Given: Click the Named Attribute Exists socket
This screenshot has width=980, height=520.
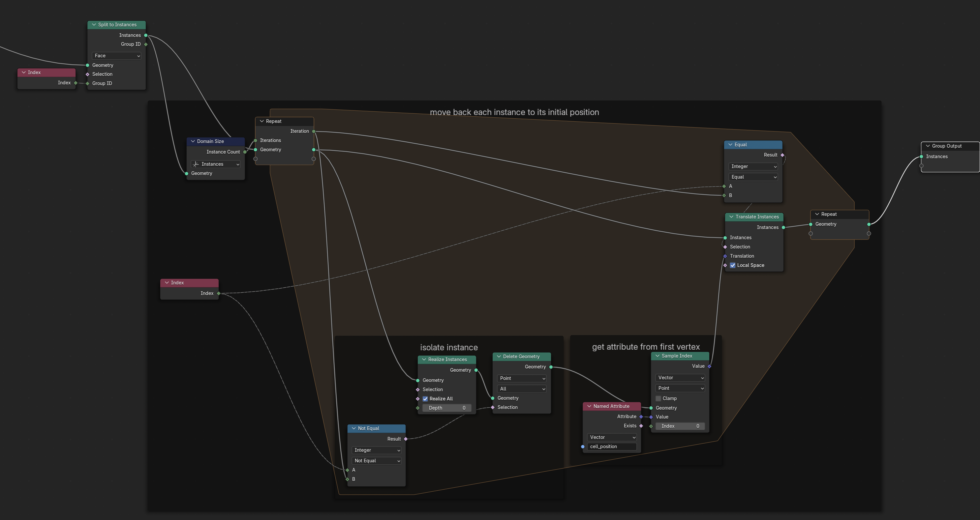Looking at the screenshot, I should click(x=641, y=426).
